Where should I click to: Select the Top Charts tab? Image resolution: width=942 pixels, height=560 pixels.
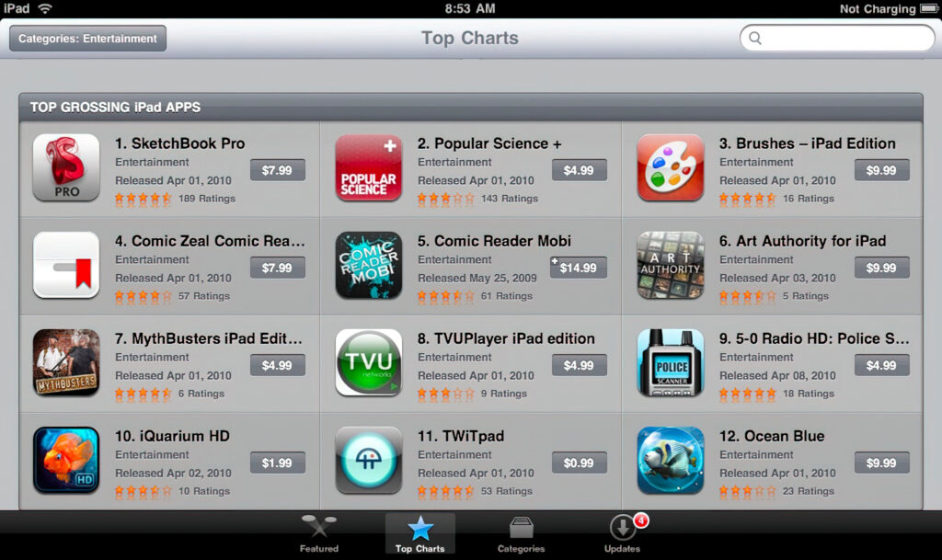pos(419,533)
